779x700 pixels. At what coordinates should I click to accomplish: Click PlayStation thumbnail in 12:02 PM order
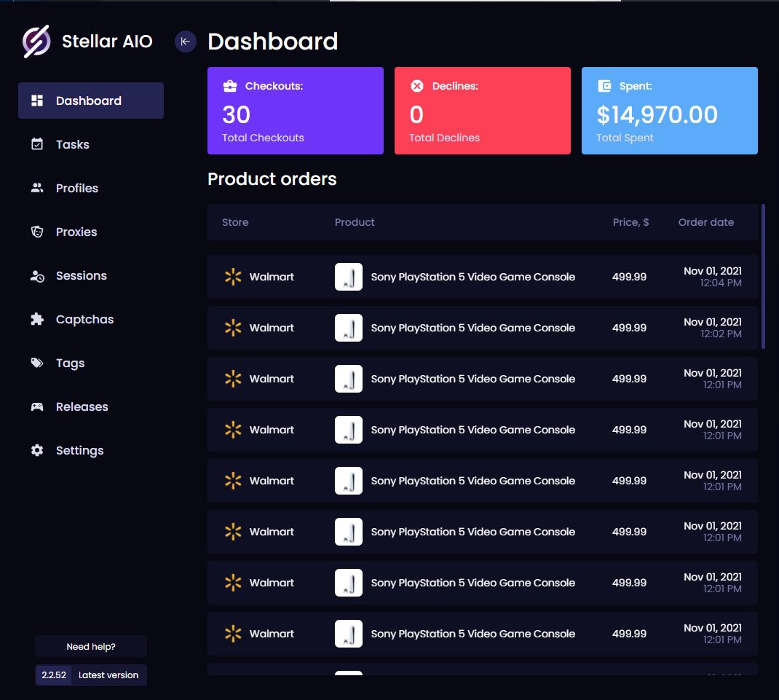[349, 328]
